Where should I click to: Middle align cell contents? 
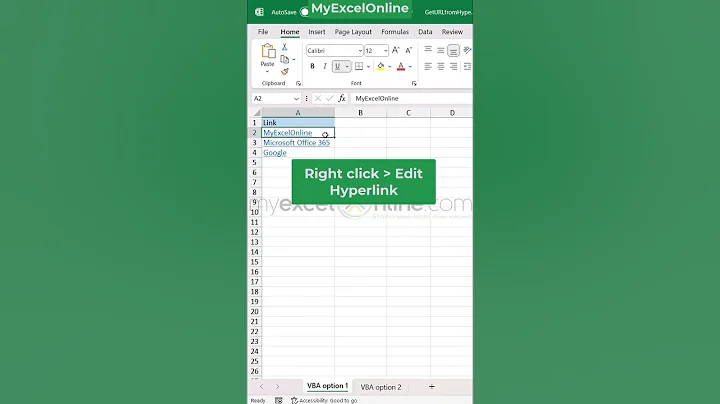(441, 50)
